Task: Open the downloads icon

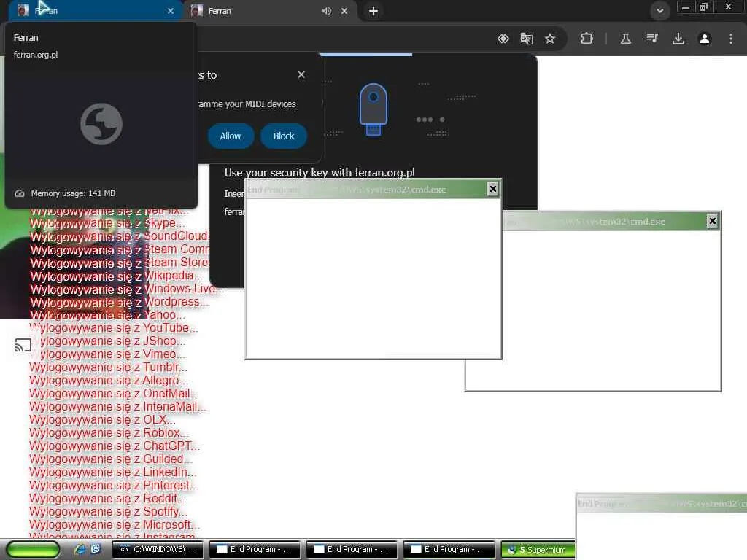Action: [678, 39]
